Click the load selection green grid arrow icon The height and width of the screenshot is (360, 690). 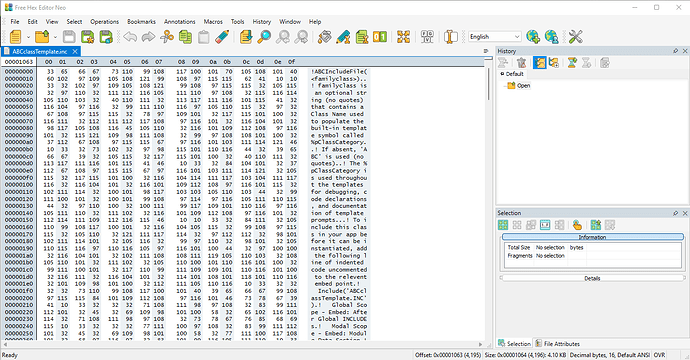tap(596, 225)
